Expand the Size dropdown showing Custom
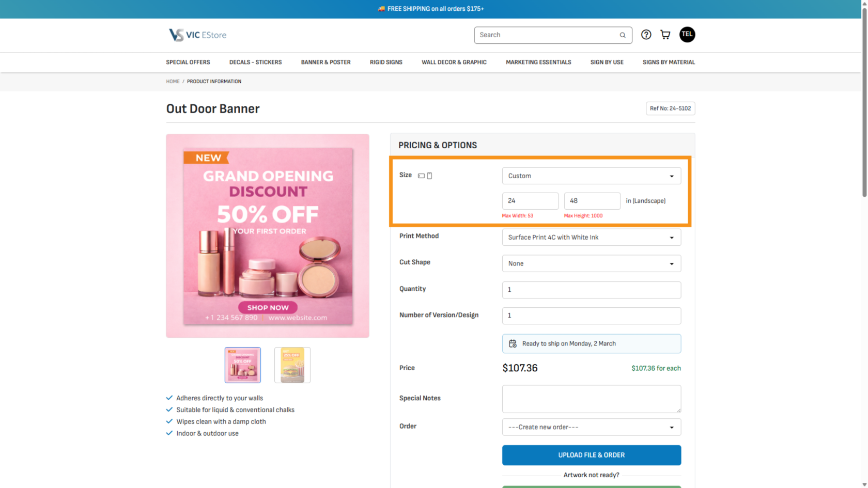This screenshot has width=868, height=488. pyautogui.click(x=591, y=176)
